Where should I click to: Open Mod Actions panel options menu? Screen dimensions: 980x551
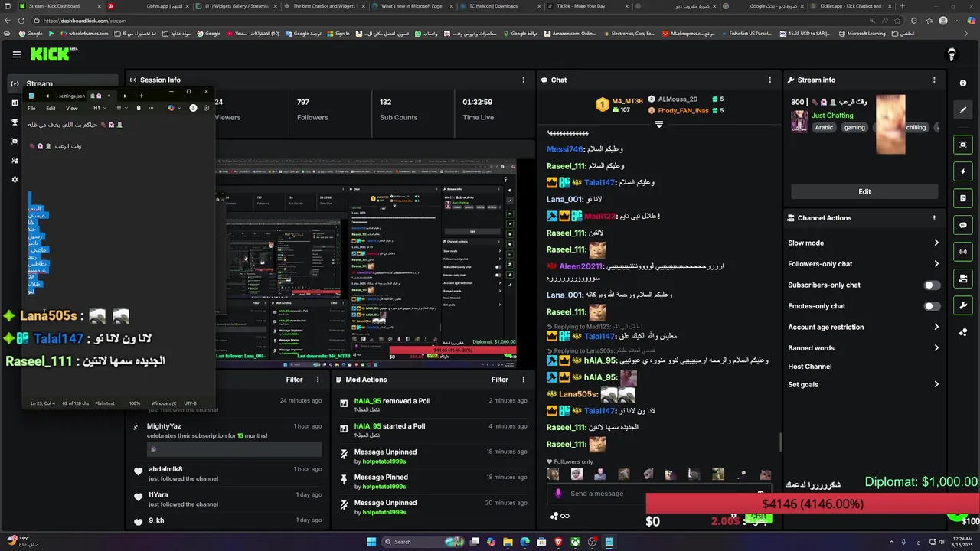click(524, 380)
